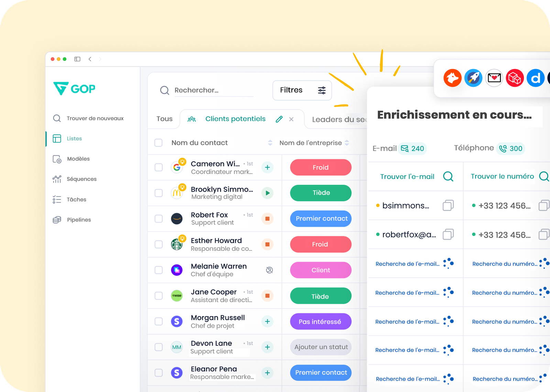Click plus icon next to Cameron Williamson
The height and width of the screenshot is (392, 550).
267,167
